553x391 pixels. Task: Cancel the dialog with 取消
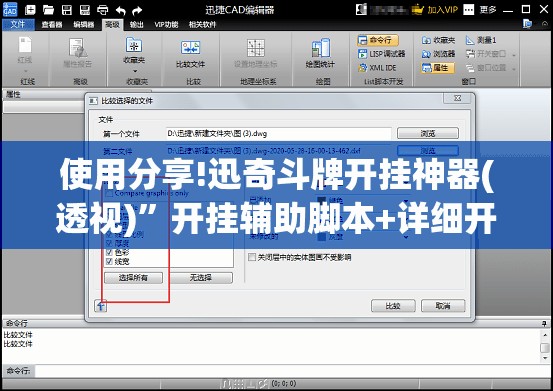(443, 306)
